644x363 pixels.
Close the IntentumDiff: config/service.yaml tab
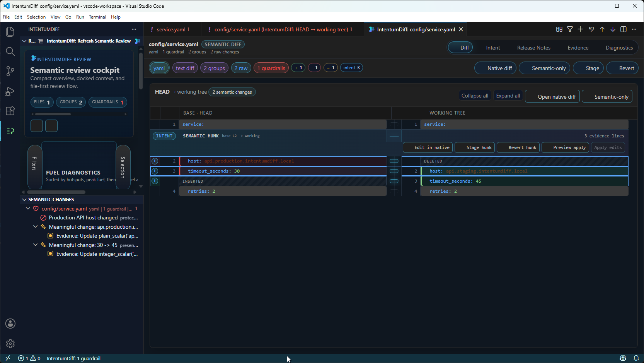[461, 29]
